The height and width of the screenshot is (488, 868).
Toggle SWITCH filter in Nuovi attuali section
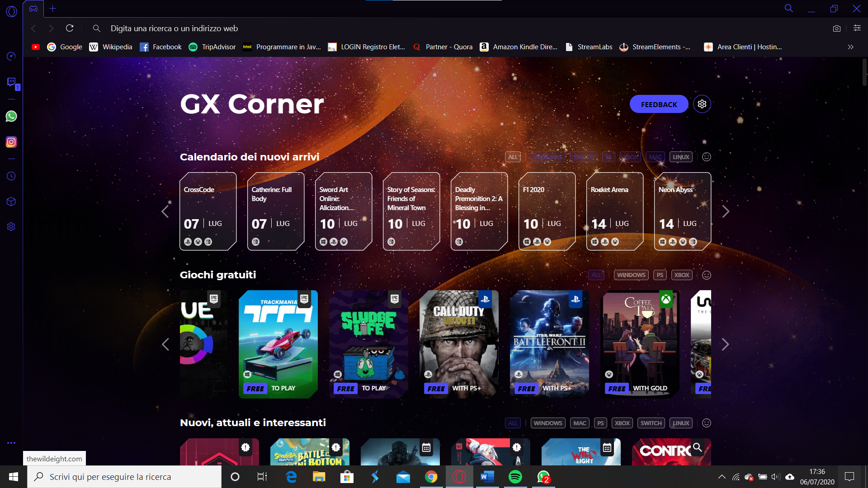click(651, 423)
